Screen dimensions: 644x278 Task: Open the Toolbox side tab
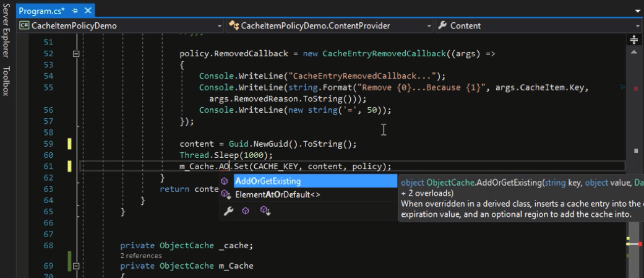pos(6,80)
